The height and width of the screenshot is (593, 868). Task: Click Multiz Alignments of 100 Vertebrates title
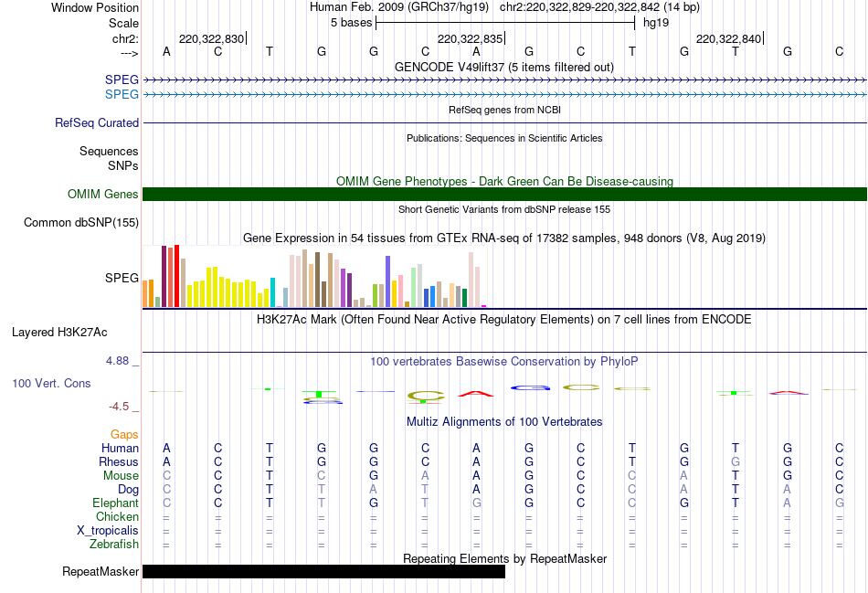click(504, 422)
